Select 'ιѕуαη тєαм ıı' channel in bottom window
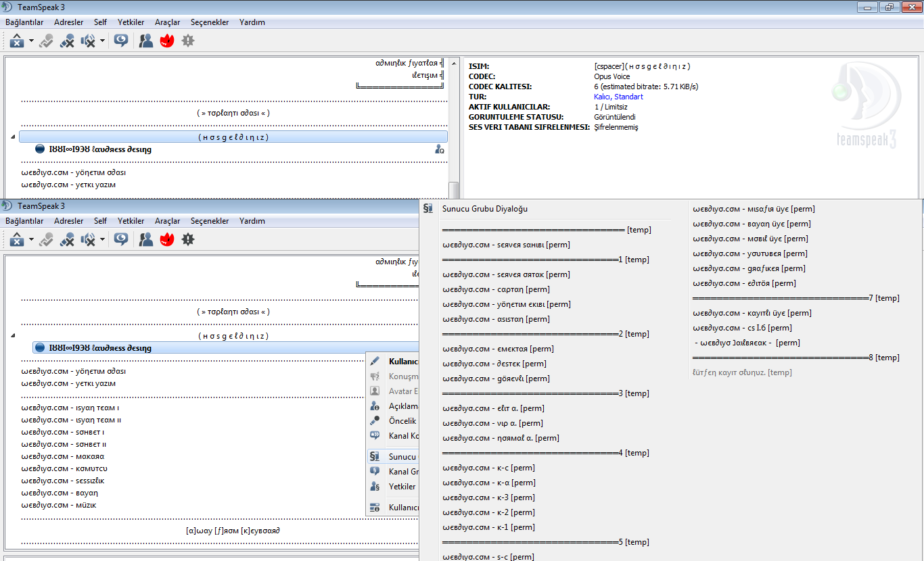 (71, 420)
